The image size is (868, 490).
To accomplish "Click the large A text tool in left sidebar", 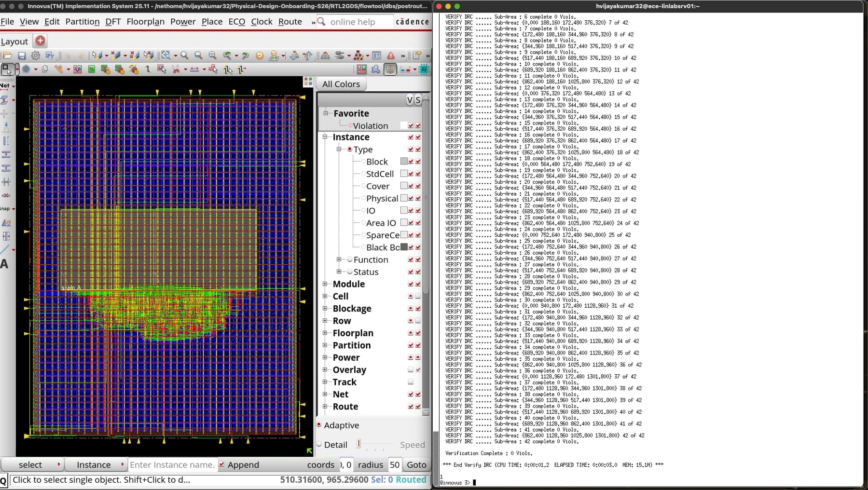I will pos(4,264).
